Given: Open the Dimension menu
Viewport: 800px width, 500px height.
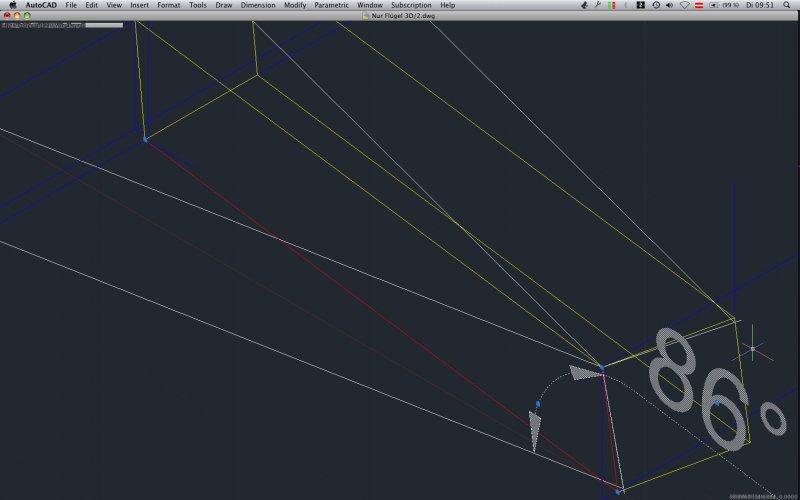Looking at the screenshot, I should click(258, 5).
